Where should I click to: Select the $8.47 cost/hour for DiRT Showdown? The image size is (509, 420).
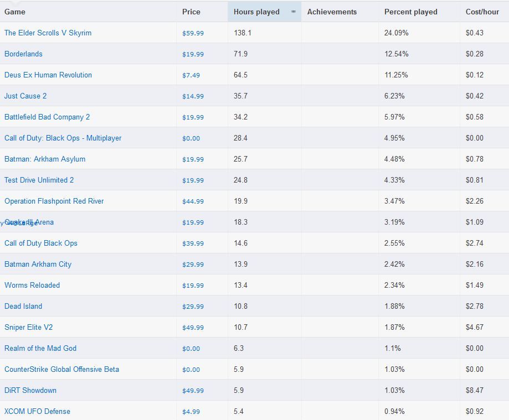point(475,391)
